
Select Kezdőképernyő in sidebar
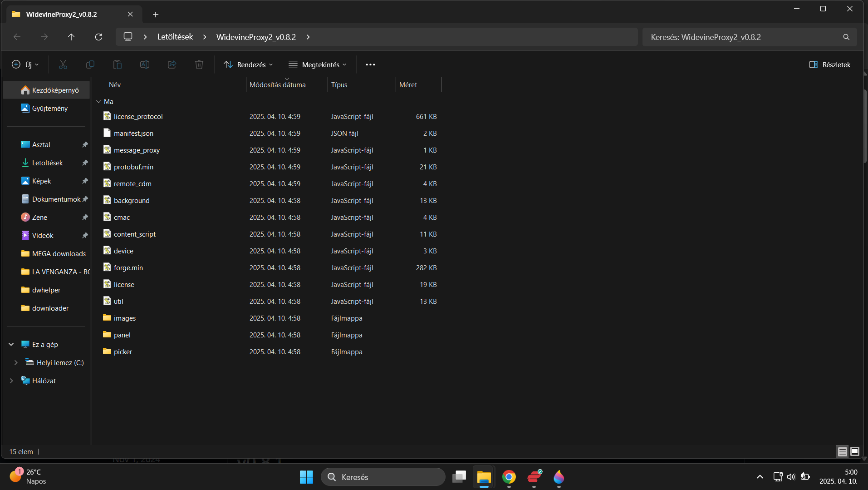pyautogui.click(x=46, y=90)
